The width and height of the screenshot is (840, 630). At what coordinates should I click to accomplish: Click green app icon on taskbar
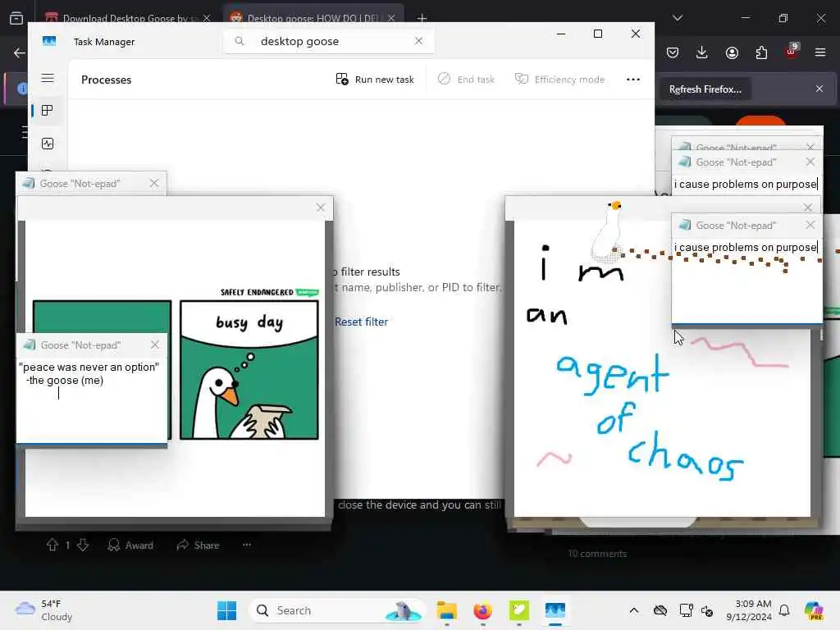coord(518,610)
